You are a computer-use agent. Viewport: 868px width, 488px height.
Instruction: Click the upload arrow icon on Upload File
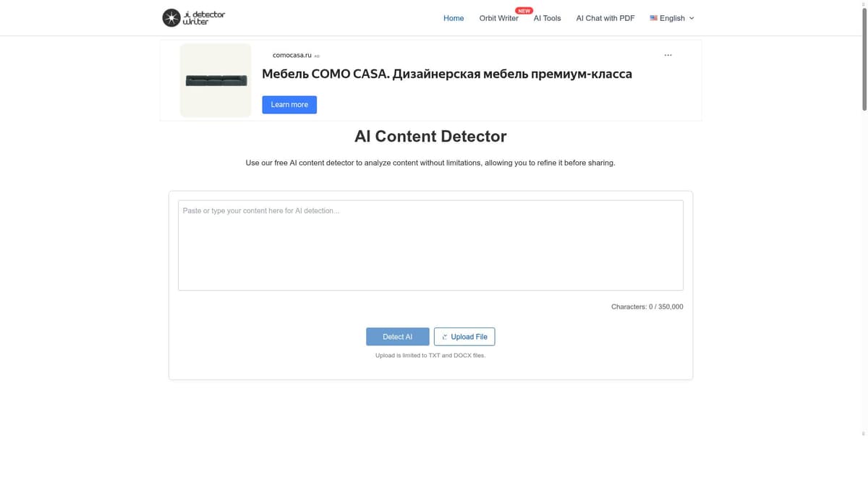[443, 336]
